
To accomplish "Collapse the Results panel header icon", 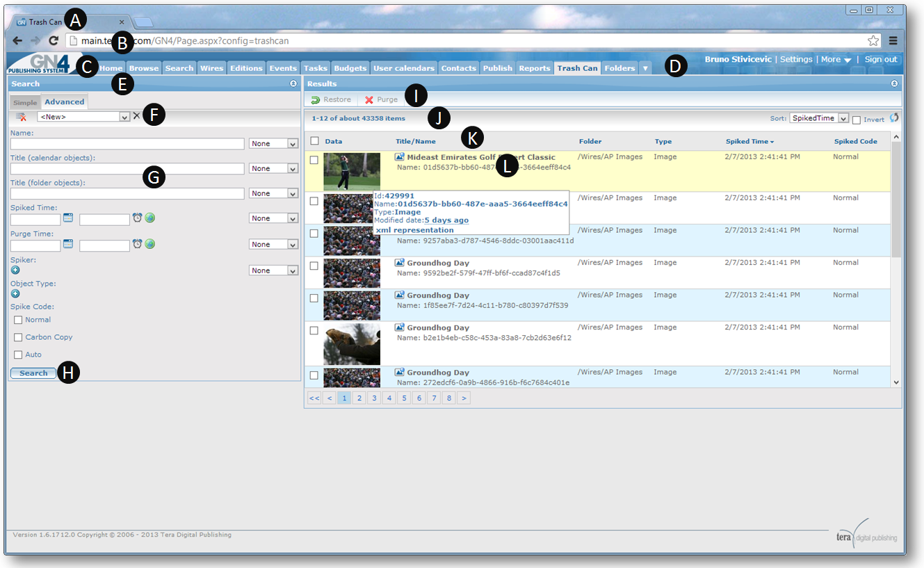I will [894, 83].
